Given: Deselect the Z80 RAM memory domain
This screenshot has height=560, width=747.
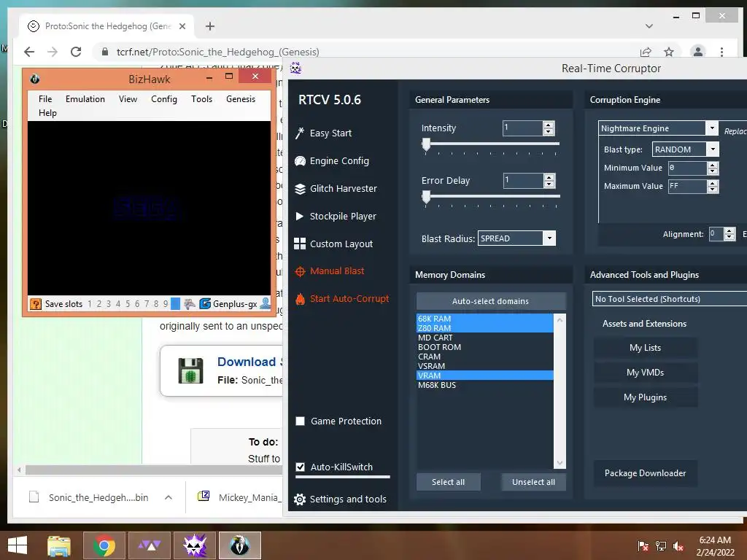Looking at the screenshot, I should click(x=484, y=328).
